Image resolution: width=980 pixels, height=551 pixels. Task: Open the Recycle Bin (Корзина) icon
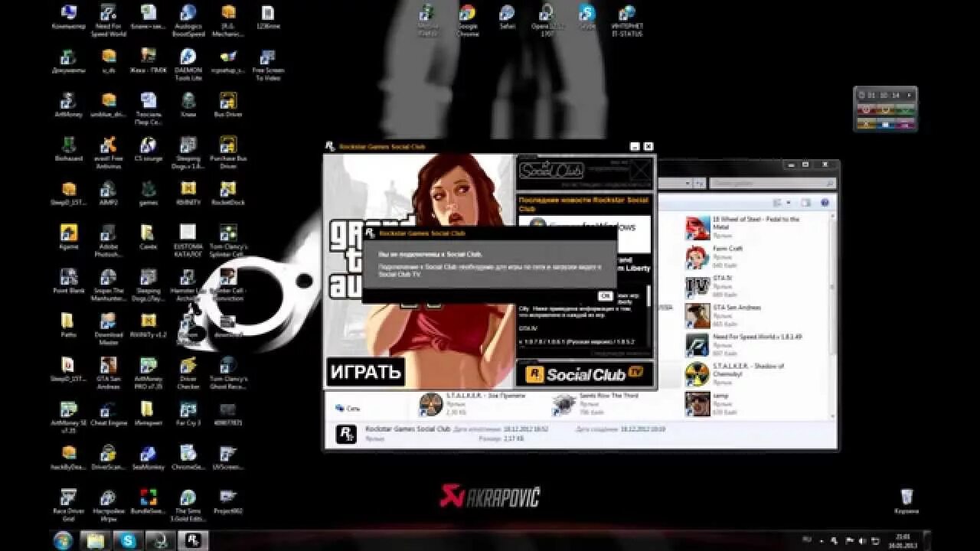click(x=906, y=502)
